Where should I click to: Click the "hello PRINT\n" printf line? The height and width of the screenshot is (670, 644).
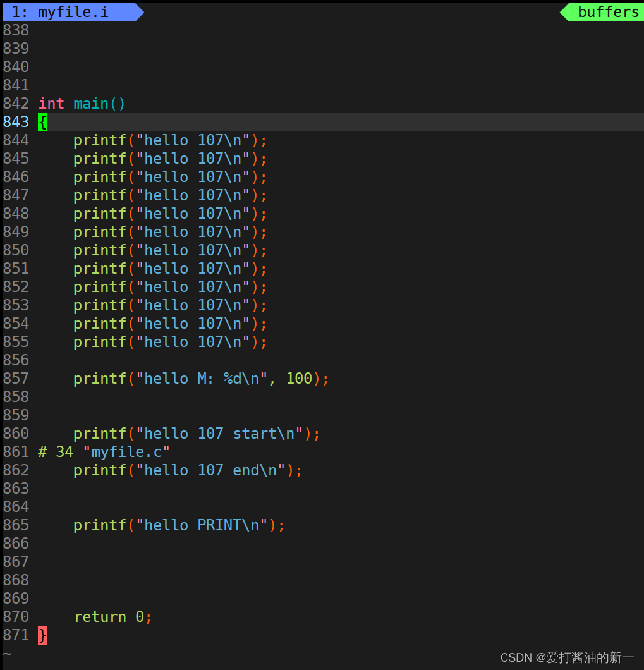tap(179, 525)
